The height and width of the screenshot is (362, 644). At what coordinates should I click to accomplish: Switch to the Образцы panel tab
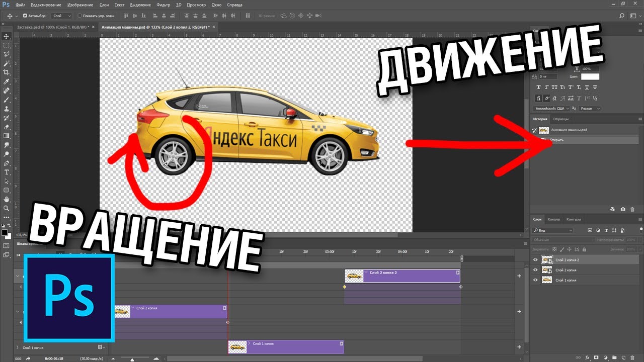(560, 119)
